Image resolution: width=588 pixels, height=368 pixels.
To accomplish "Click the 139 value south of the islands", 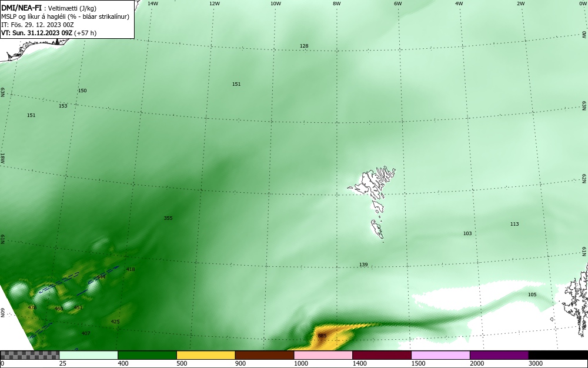I will click(x=363, y=265).
